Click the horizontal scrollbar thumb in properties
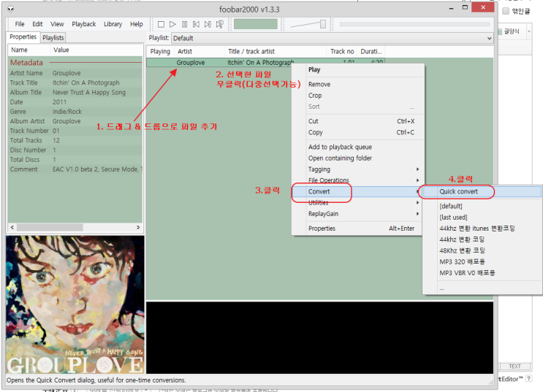543x392 pixels. point(50,227)
